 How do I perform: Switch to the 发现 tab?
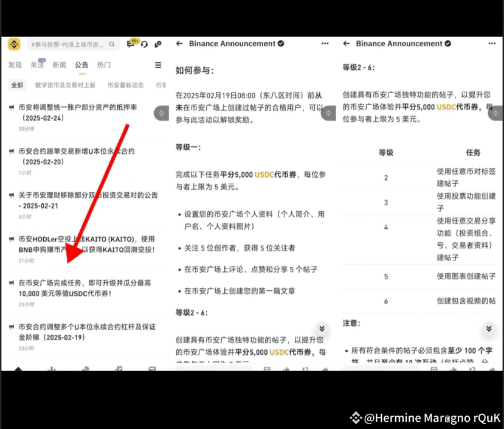tap(15, 65)
